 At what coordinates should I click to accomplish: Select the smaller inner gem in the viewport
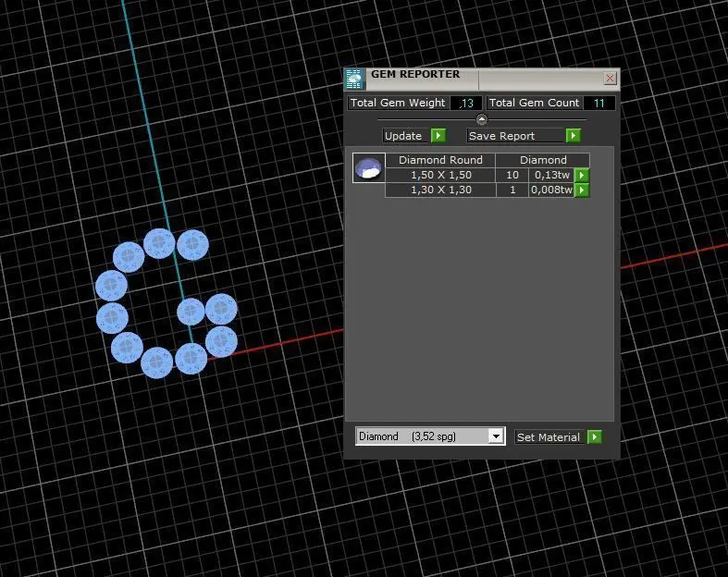(191, 311)
